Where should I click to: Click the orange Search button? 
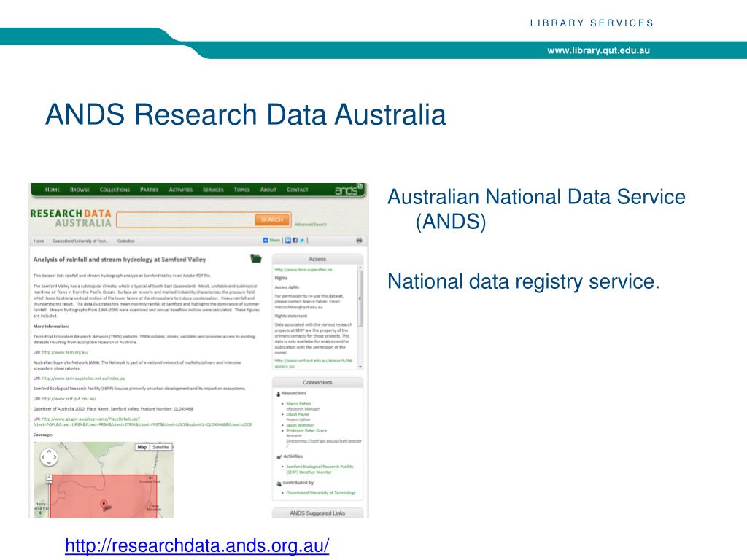point(272,219)
